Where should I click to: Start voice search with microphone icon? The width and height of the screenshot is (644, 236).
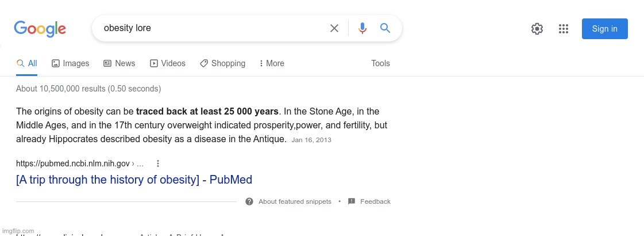tap(363, 28)
